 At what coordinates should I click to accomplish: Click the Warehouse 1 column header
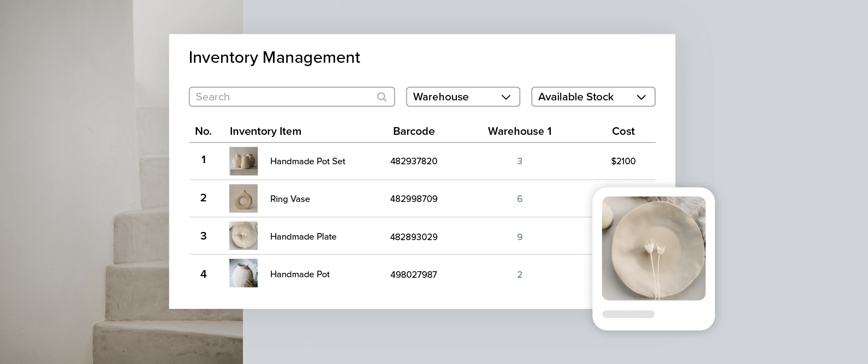click(520, 132)
